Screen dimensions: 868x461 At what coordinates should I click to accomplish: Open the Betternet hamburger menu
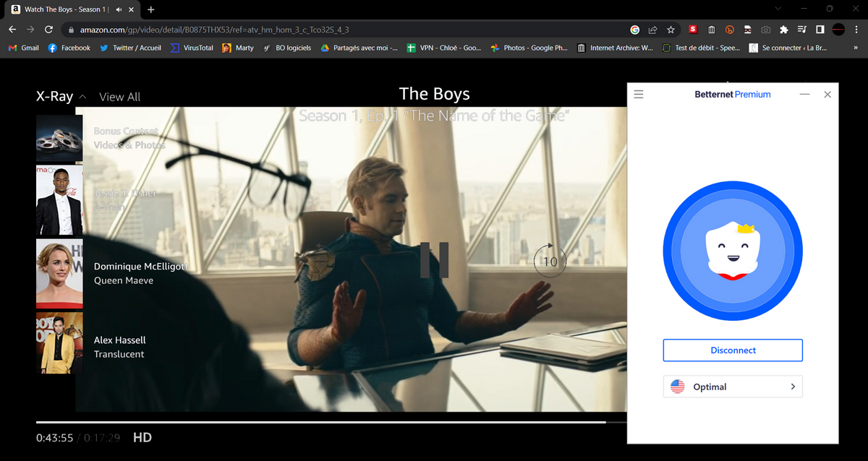(639, 95)
